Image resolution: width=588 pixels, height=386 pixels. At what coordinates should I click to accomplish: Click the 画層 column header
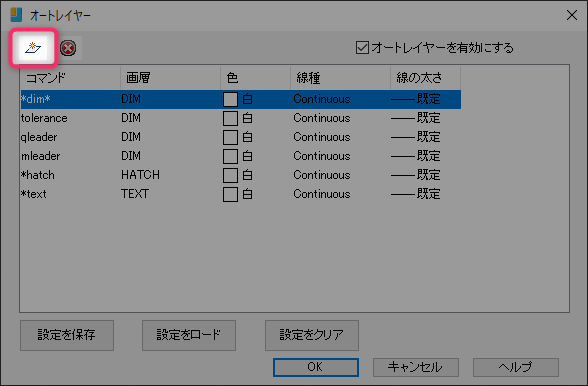tap(170, 78)
